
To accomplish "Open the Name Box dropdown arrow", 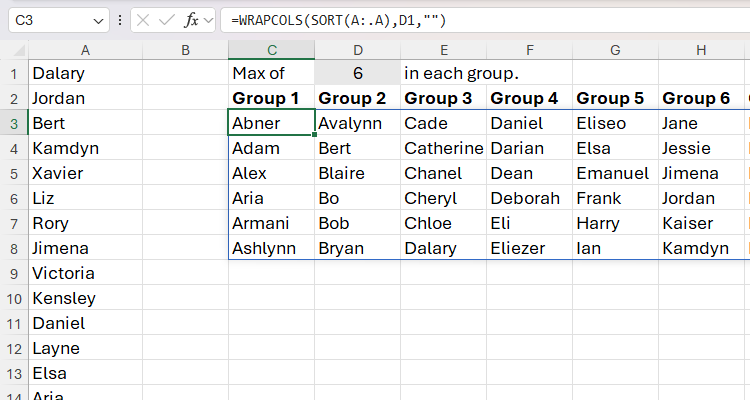I will (98, 20).
